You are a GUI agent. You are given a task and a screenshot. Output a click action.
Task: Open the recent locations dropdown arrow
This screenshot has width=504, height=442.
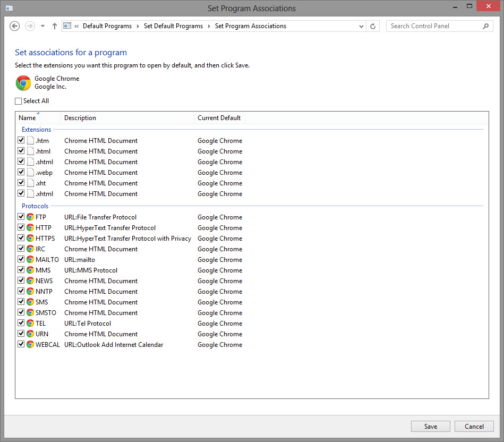click(42, 27)
